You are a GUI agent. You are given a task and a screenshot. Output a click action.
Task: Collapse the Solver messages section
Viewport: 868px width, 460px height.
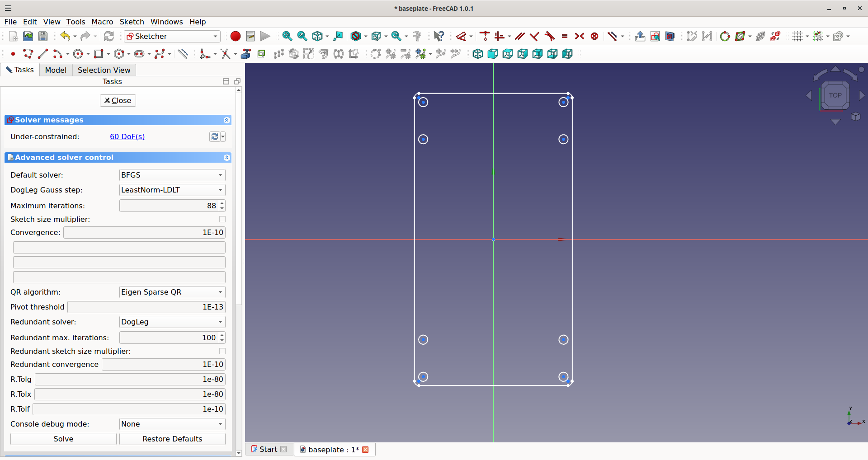(227, 120)
